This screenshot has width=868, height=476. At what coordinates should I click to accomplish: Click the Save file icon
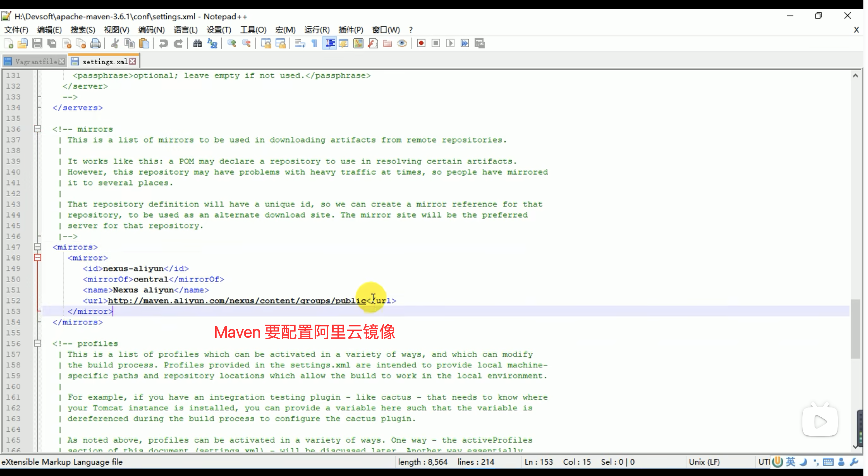[37, 43]
